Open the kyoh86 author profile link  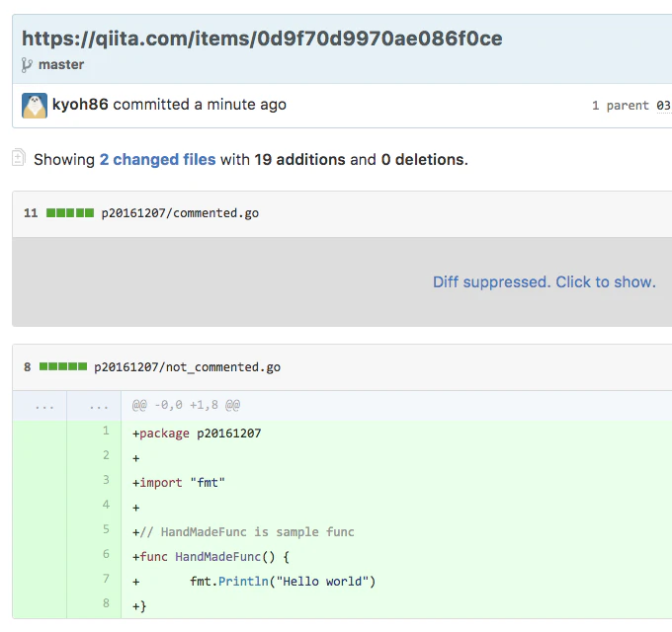(x=80, y=104)
